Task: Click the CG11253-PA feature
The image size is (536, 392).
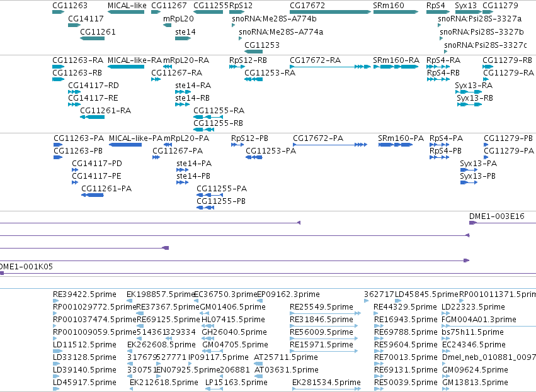Action: (254, 157)
